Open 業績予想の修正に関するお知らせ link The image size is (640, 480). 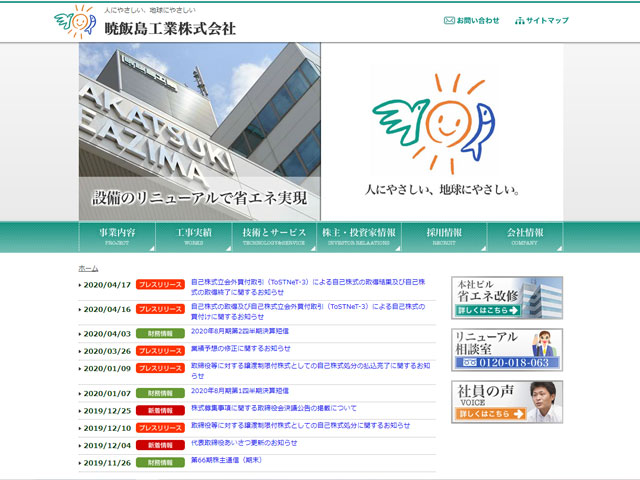pyautogui.click(x=244, y=348)
